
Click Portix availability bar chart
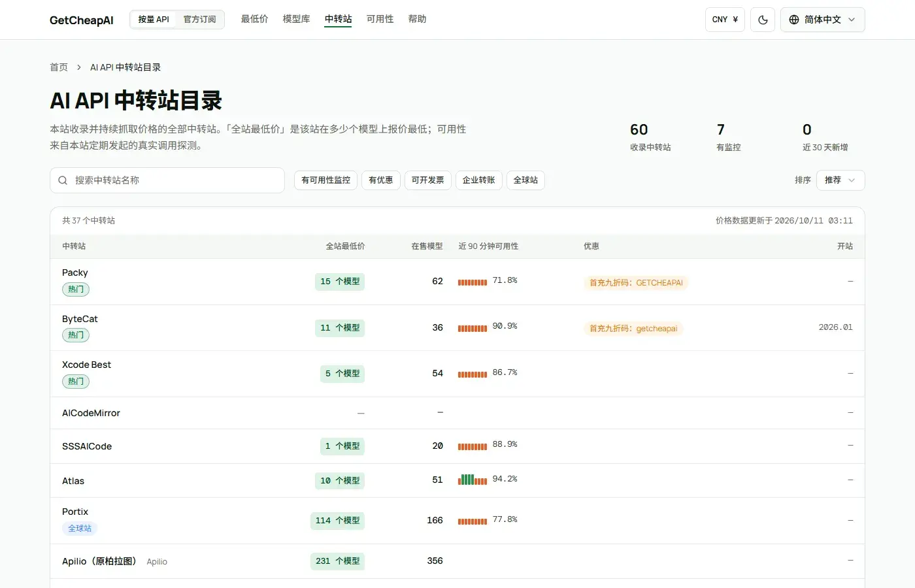click(473, 521)
